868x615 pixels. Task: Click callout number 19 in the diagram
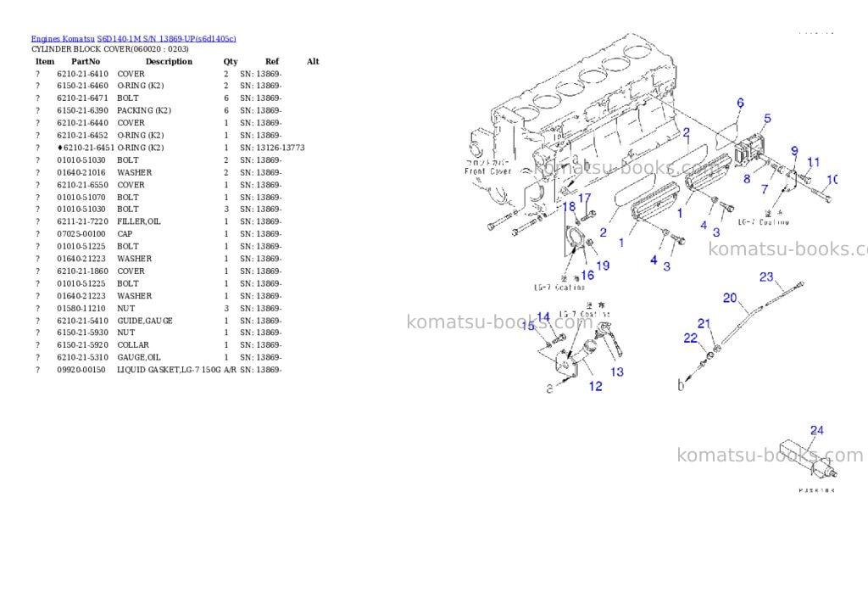[603, 266]
